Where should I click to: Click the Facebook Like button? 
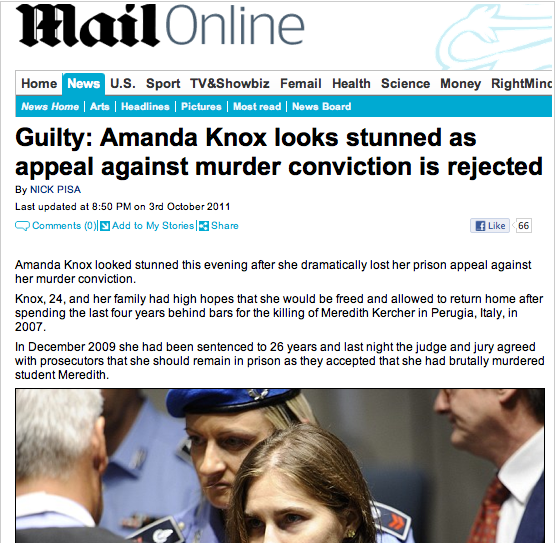(490, 226)
